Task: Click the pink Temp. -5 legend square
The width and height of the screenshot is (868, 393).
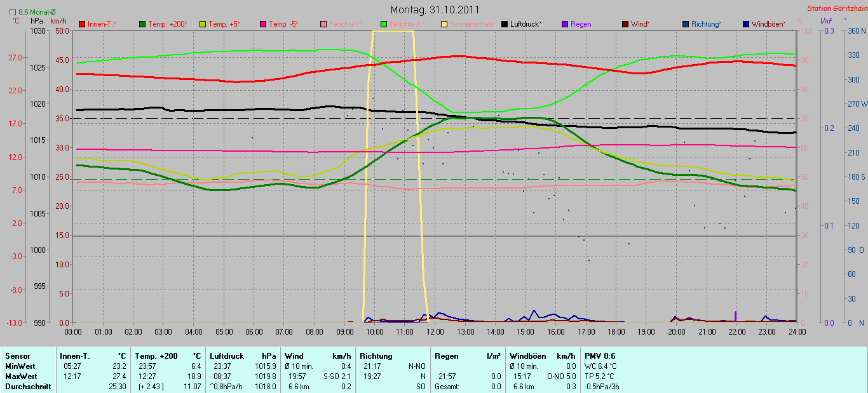Action: [263, 24]
